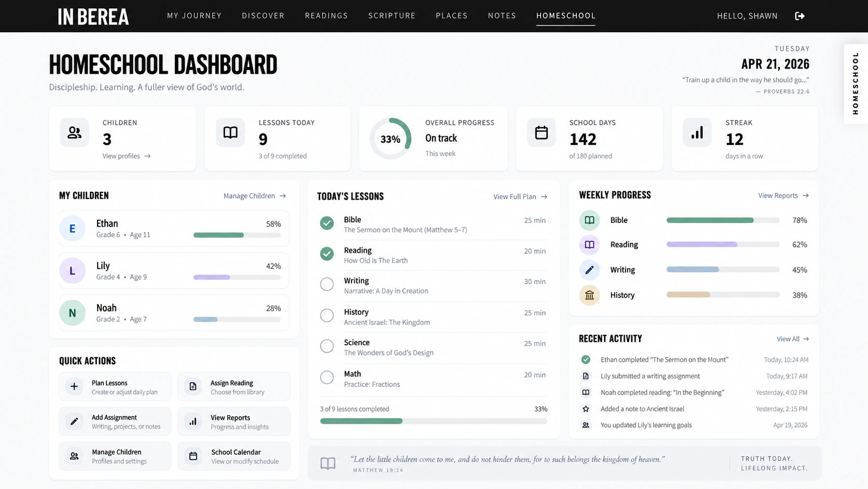Click the people icon beside Lily's learning goals
This screenshot has width=868, height=489.
[x=586, y=425]
